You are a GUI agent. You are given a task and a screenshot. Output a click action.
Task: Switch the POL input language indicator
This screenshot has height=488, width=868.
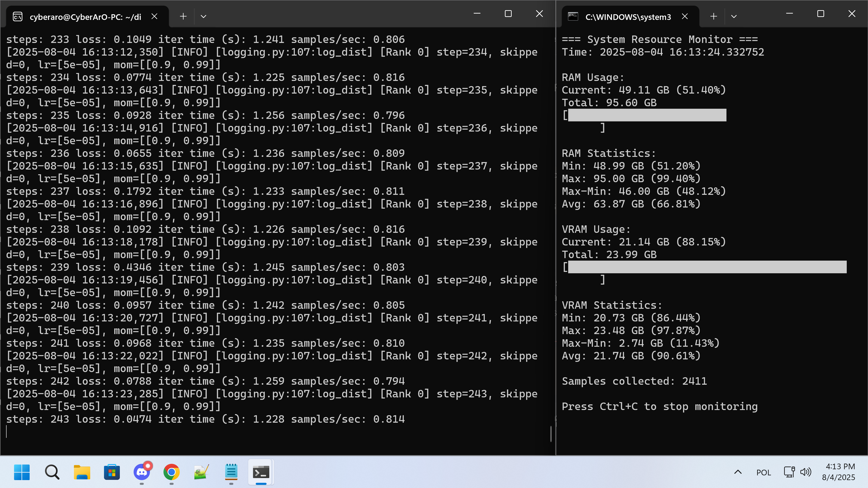[764, 472]
